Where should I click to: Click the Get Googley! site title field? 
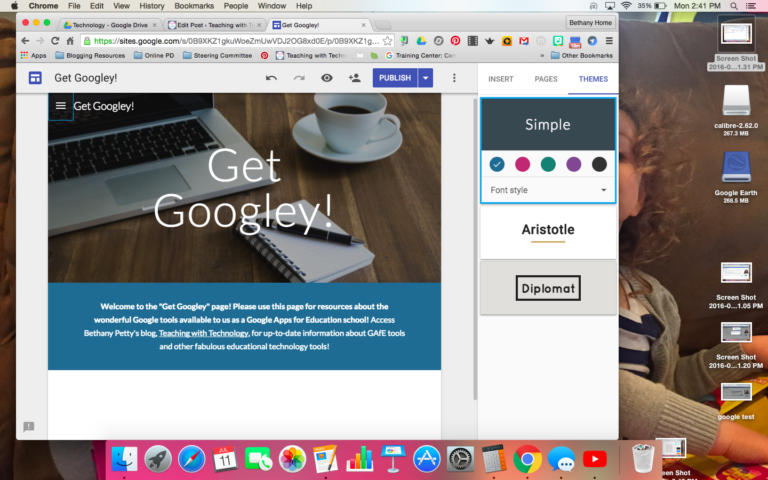(86, 78)
